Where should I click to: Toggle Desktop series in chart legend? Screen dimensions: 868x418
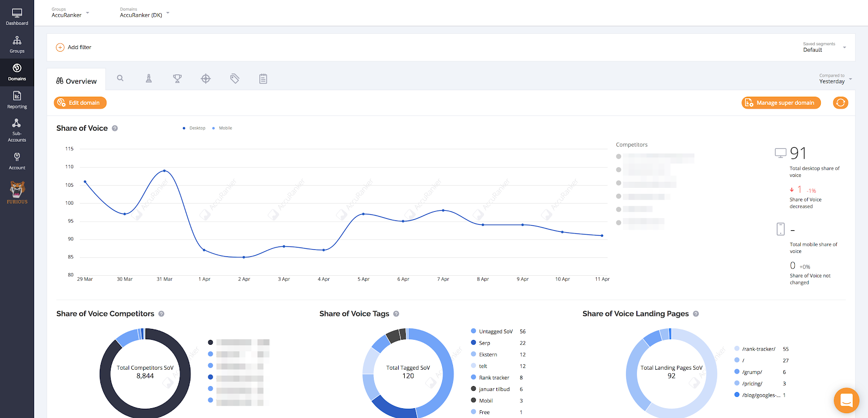coord(194,128)
